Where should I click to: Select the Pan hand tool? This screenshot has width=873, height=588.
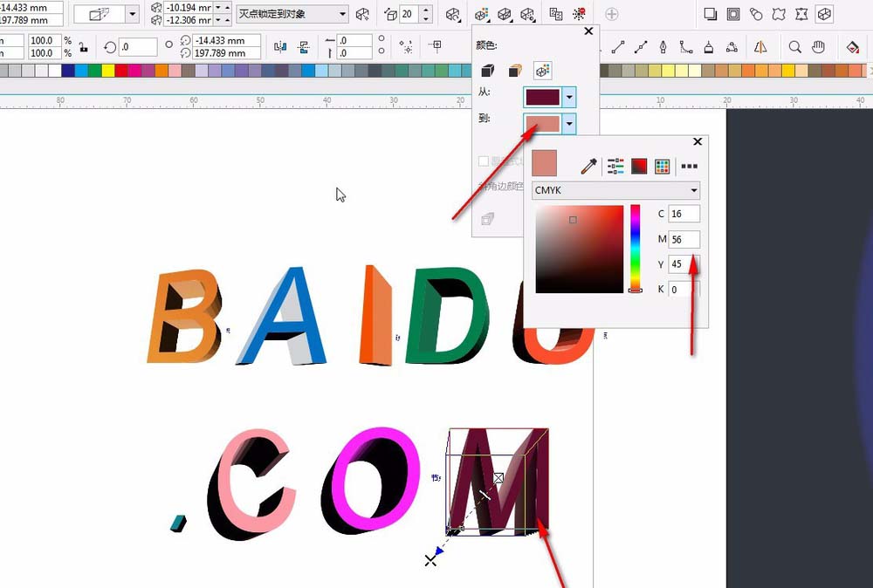(818, 47)
